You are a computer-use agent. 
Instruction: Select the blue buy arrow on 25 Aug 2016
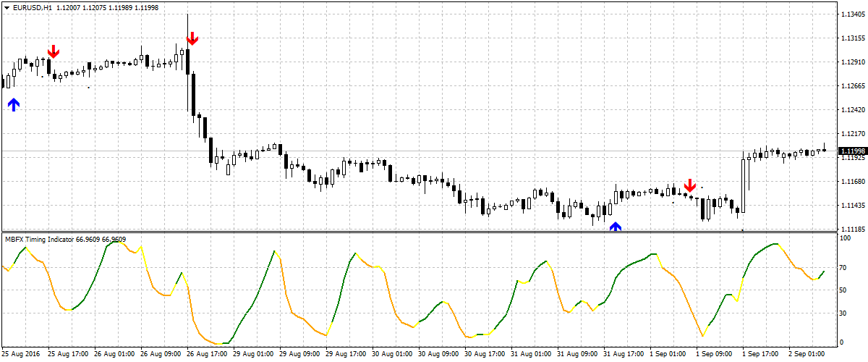point(13,104)
